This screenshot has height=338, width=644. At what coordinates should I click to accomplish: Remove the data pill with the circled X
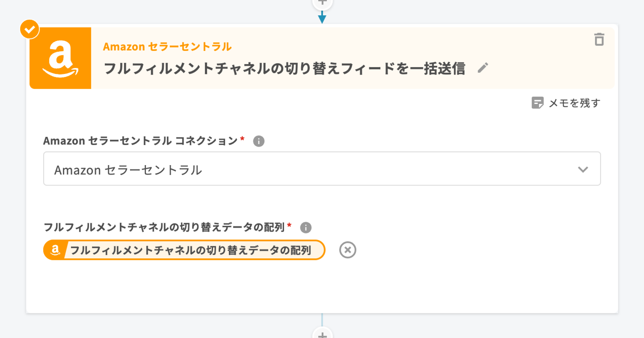(x=347, y=250)
